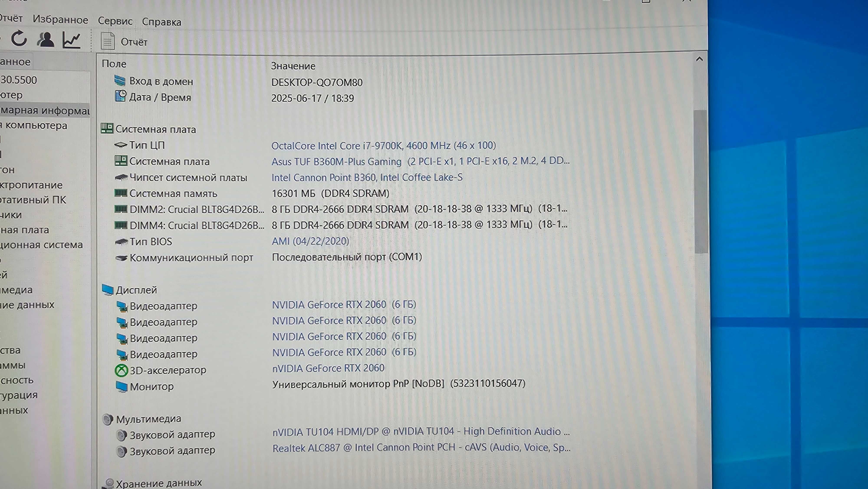Select the гурация tree item in sidebar
The height and width of the screenshot is (489, 868).
tap(19, 395)
